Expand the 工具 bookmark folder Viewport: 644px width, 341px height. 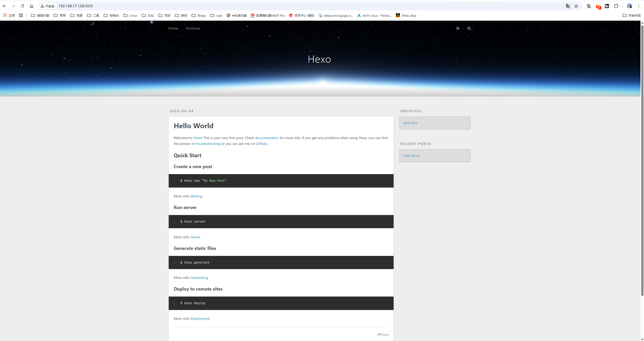pos(93,15)
